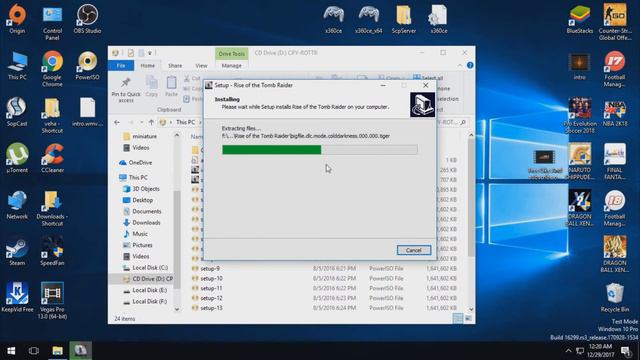Open NBA 2K18 desktop shortcut
The height and width of the screenshot is (360, 640).
pyautogui.click(x=615, y=112)
